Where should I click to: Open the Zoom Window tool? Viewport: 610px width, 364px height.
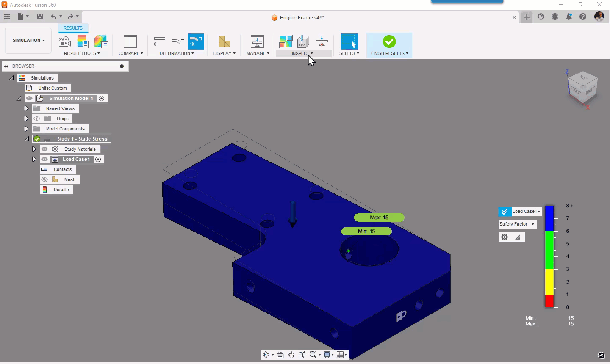[x=313, y=355]
